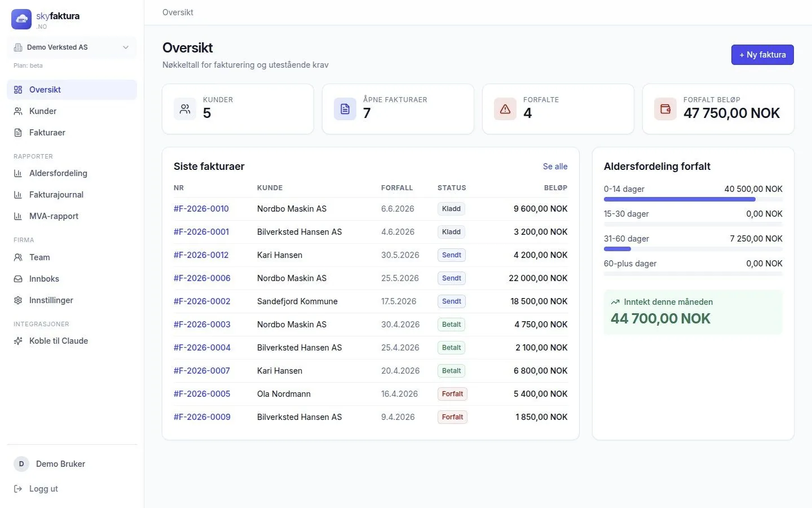Click the Forfalt status badge for #F-2026-0009
This screenshot has height=508, width=812.
click(452, 417)
